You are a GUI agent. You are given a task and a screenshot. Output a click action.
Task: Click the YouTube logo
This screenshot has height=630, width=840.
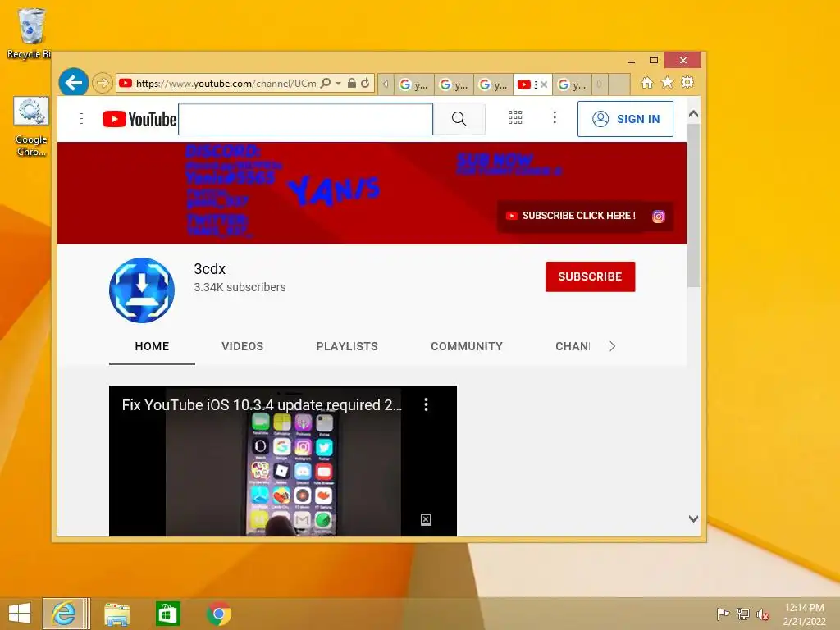click(x=139, y=119)
